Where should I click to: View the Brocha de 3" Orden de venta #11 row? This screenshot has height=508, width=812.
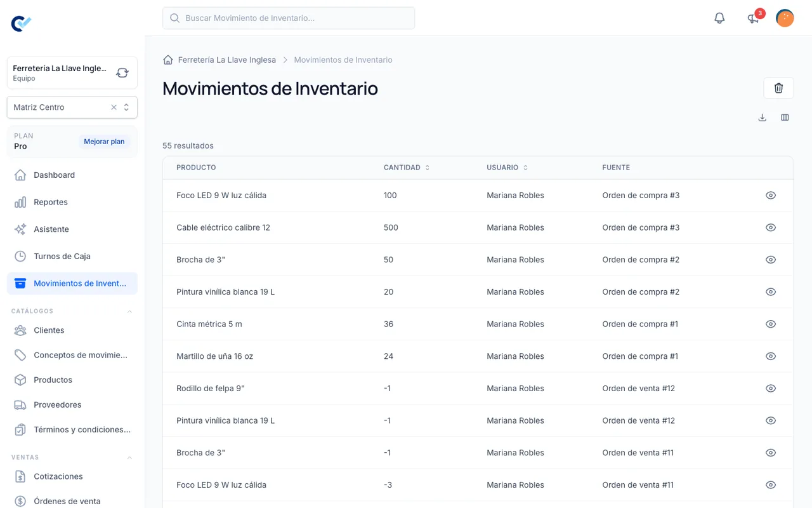click(771, 453)
